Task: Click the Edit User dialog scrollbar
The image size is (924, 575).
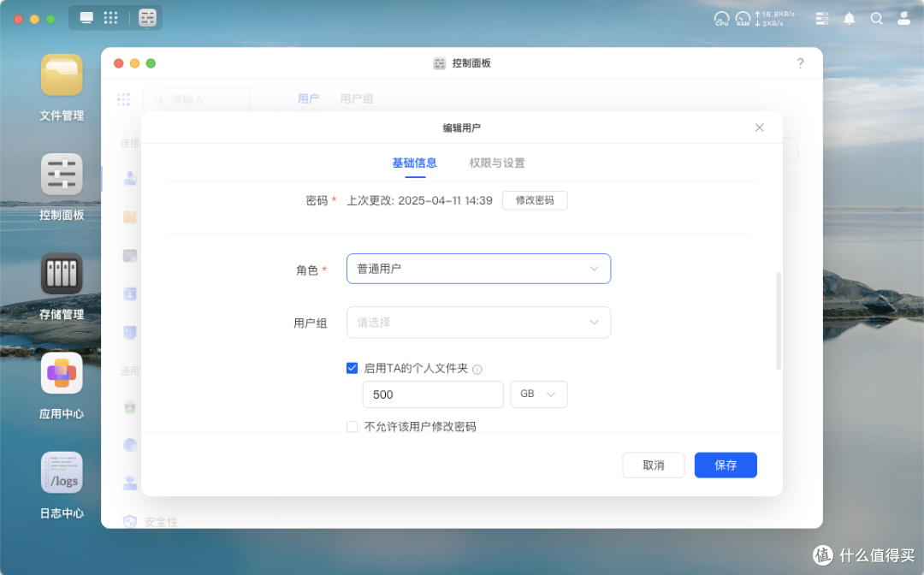Action: [779, 321]
